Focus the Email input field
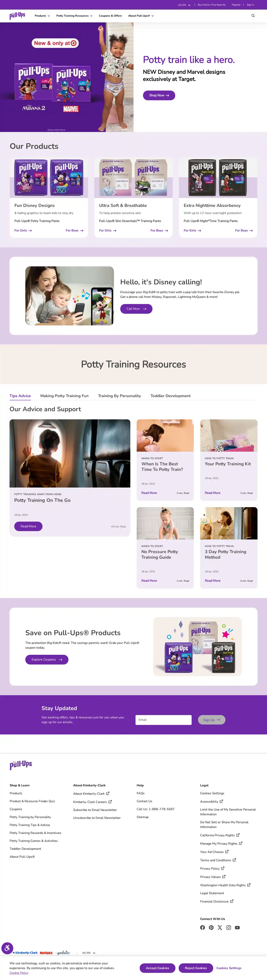267x980 pixels. click(164, 719)
